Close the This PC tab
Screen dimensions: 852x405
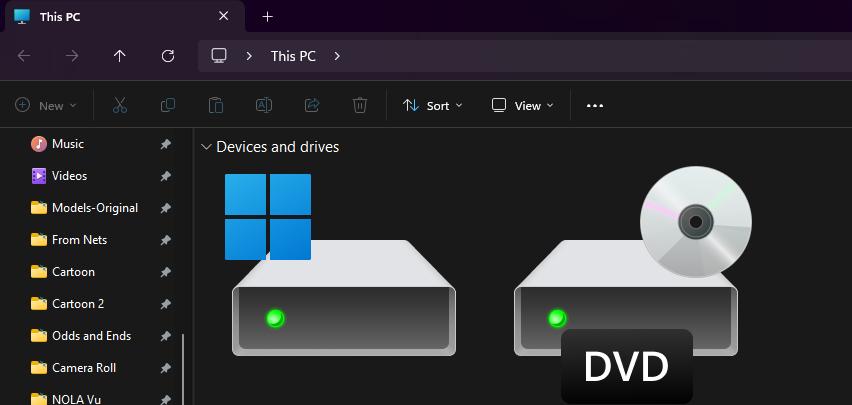click(x=223, y=16)
